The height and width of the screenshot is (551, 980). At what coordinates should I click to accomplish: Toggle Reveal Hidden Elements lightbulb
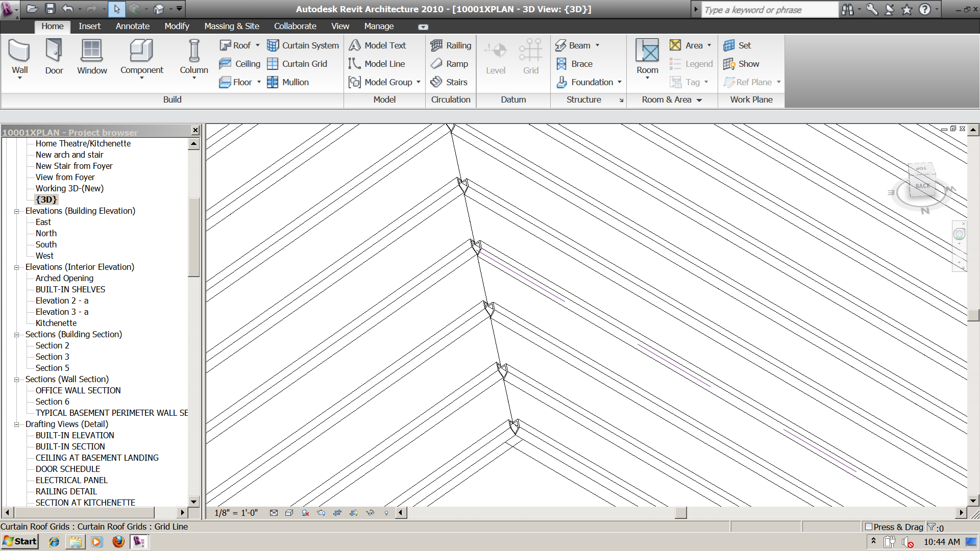point(386,513)
